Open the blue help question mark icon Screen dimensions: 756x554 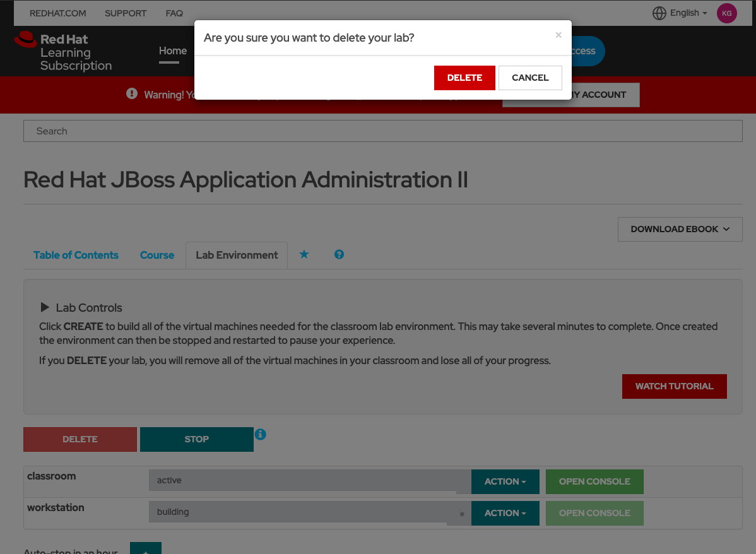(x=339, y=254)
